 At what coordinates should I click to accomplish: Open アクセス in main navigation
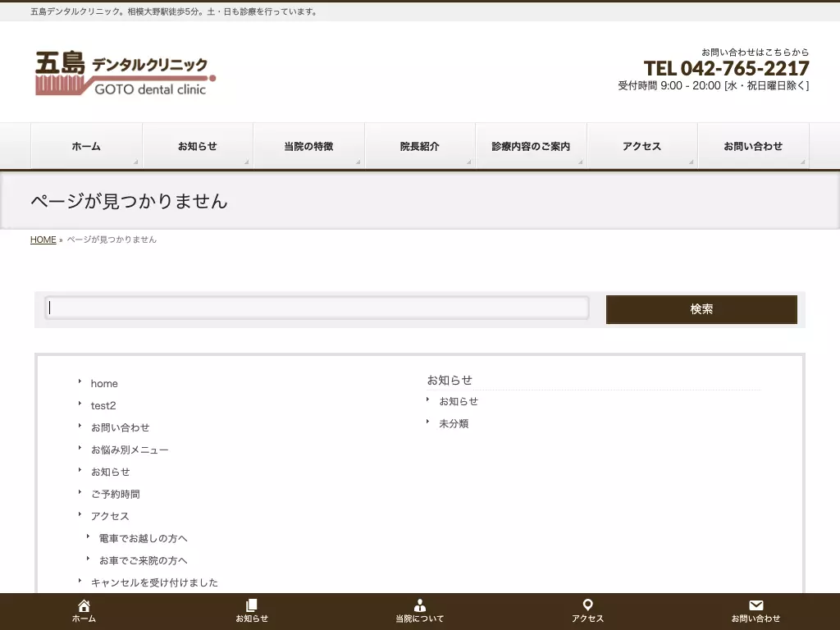tap(641, 146)
